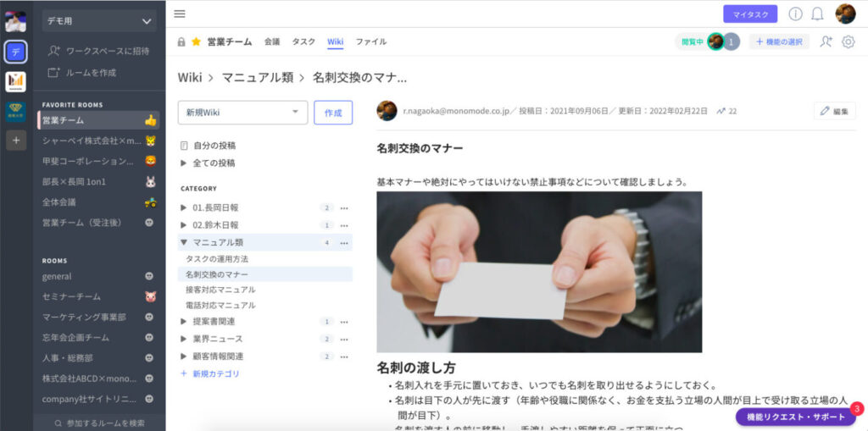Select the orange bar-chart workspace icon
This screenshot has height=431, width=868.
tap(16, 81)
